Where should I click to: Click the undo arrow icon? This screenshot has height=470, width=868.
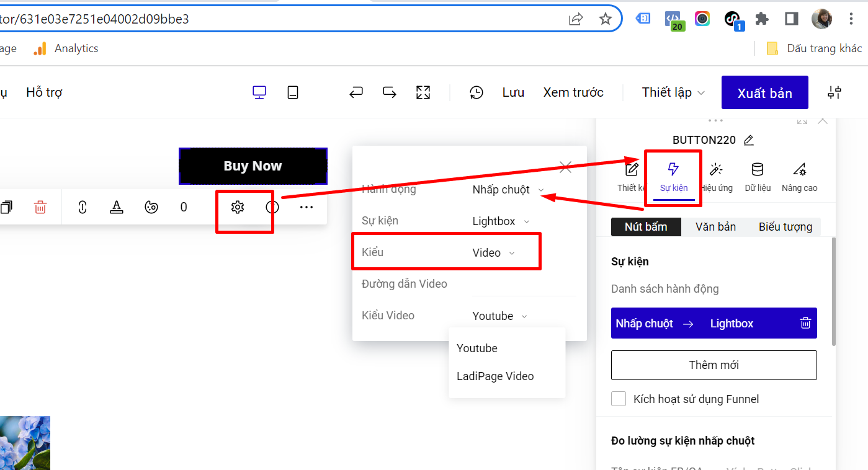click(x=356, y=92)
